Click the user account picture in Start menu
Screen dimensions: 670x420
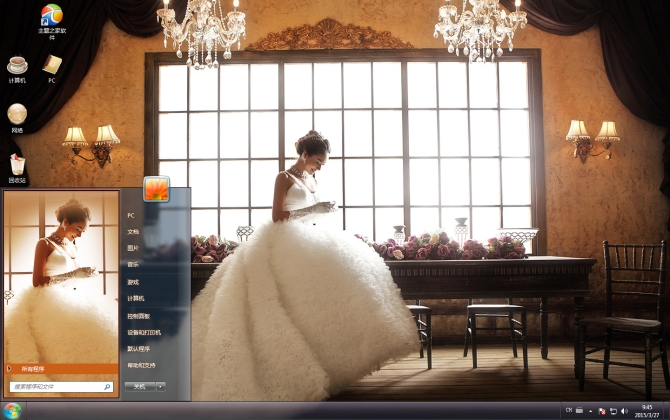[x=156, y=188]
